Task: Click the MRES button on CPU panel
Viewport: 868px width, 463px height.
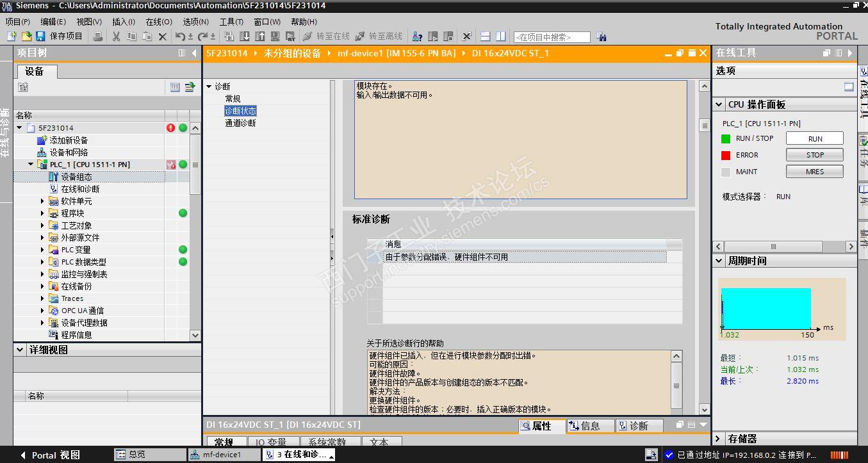Action: (x=815, y=172)
